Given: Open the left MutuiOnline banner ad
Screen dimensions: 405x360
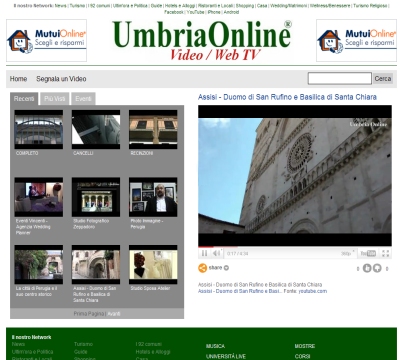Looking at the screenshot, I should tap(46, 40).
